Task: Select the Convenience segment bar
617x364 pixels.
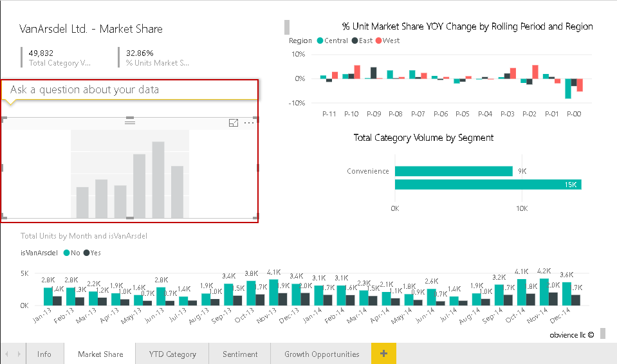Action: [453, 171]
